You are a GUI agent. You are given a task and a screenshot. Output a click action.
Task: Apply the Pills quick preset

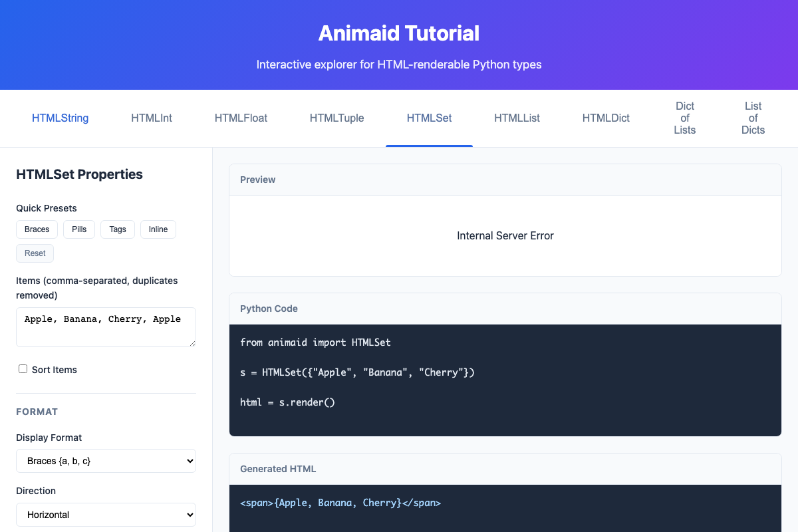pyautogui.click(x=78, y=229)
